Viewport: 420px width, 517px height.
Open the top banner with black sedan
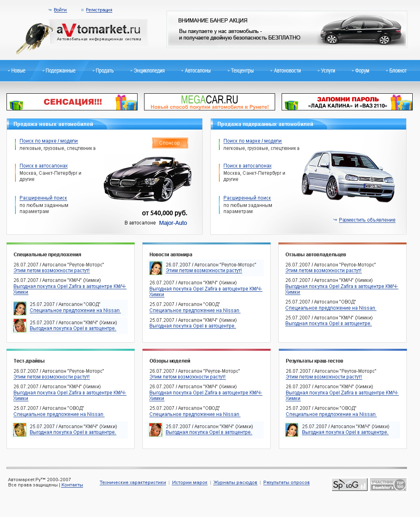(287, 29)
